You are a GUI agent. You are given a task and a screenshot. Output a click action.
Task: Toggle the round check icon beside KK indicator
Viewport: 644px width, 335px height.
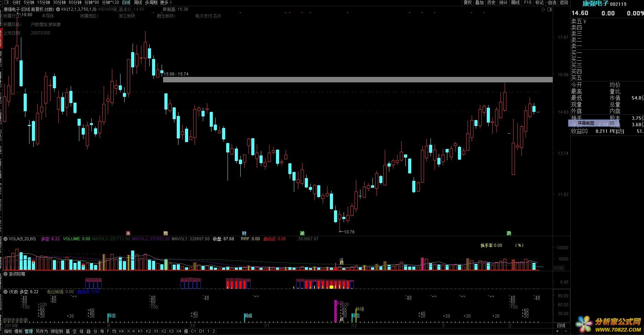pos(58,9)
